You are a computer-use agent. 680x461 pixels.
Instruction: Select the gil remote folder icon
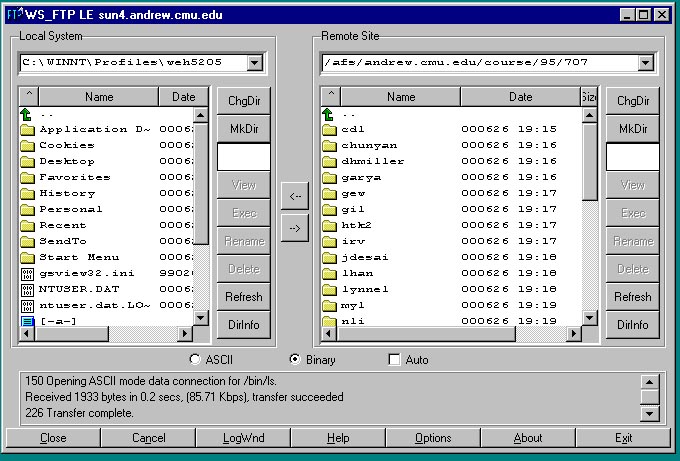[x=330, y=209]
